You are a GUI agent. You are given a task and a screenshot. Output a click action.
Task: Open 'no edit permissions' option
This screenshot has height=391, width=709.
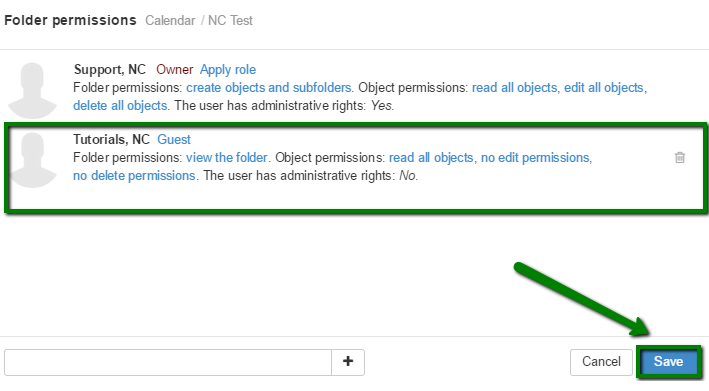tap(535, 157)
